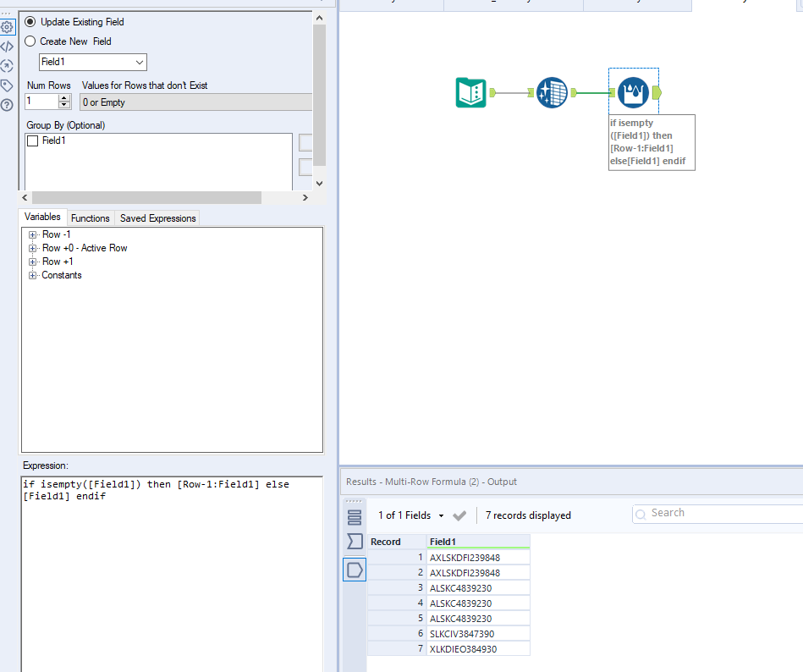This screenshot has width=803, height=672.
Task: Check Field1 under Group By
Action: pyautogui.click(x=34, y=140)
